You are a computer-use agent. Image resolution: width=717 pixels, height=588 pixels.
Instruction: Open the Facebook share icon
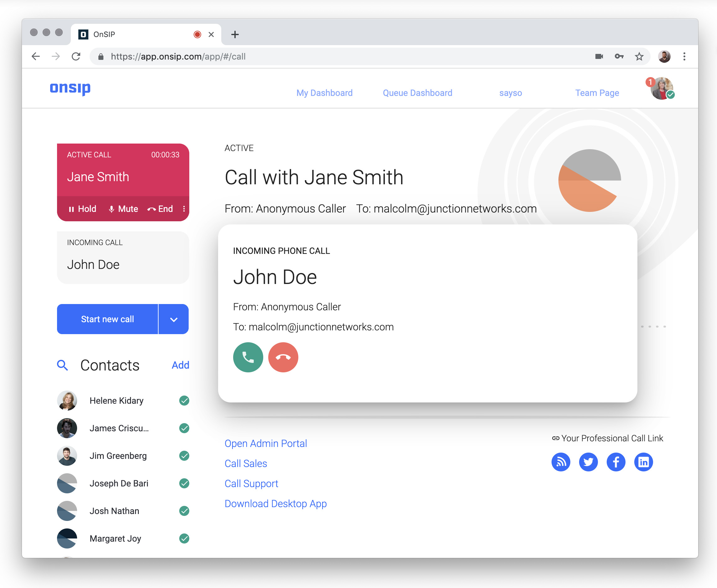coord(616,462)
